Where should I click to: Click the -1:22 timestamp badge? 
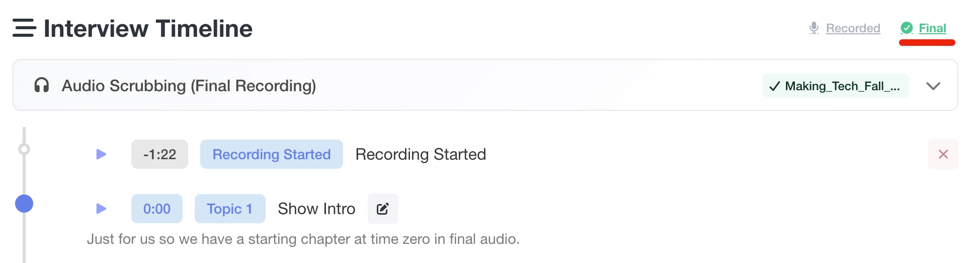coord(159,154)
